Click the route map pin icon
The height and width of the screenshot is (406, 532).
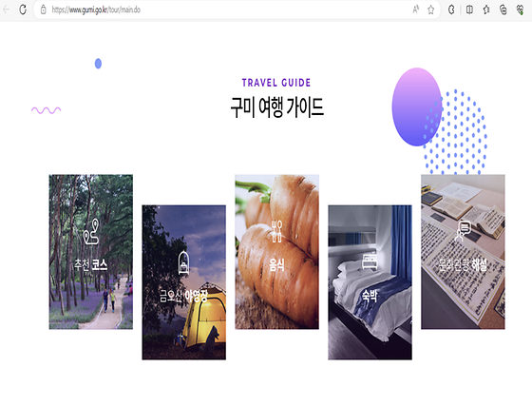click(91, 231)
